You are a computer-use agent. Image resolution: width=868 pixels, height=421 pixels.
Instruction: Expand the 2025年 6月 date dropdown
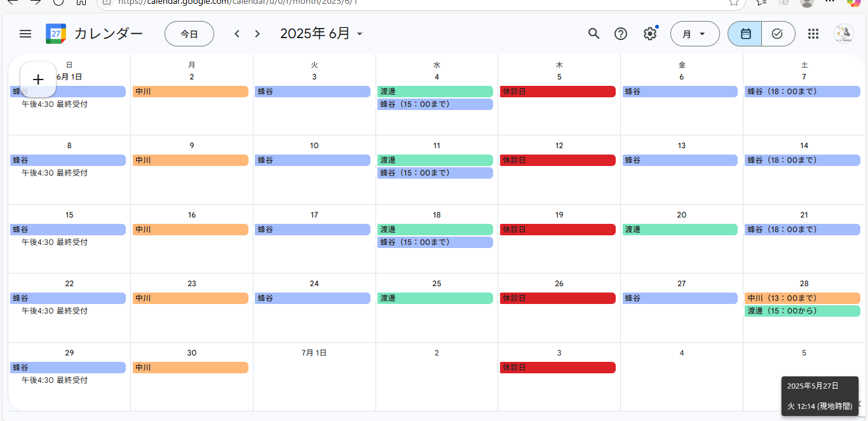point(322,34)
